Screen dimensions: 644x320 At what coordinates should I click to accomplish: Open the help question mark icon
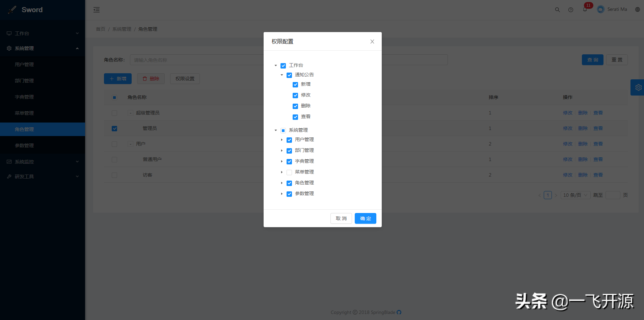click(x=571, y=10)
